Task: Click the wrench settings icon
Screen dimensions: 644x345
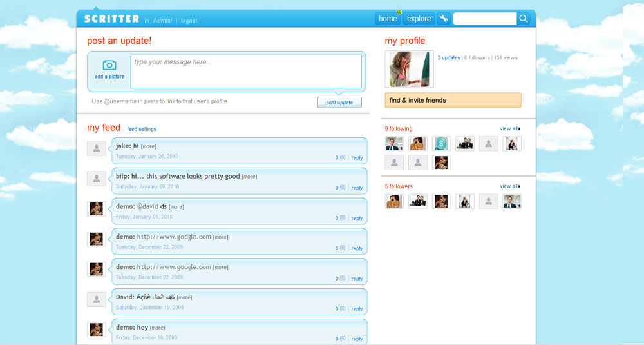Action: pos(444,19)
